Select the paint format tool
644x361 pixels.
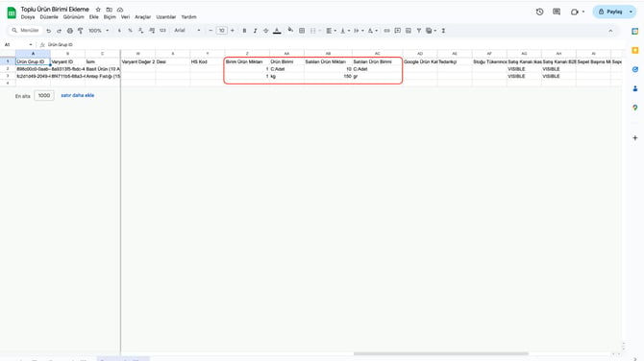[x=81, y=31]
